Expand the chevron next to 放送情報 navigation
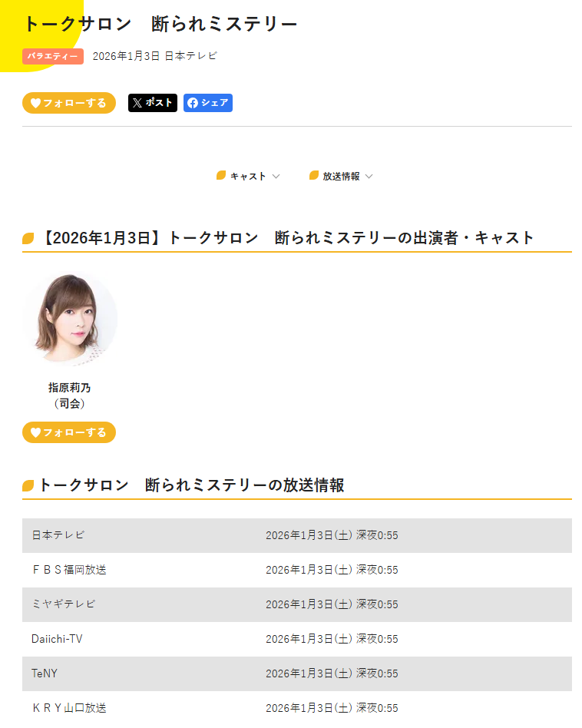Screen dimensions: 582x728 tap(369, 177)
